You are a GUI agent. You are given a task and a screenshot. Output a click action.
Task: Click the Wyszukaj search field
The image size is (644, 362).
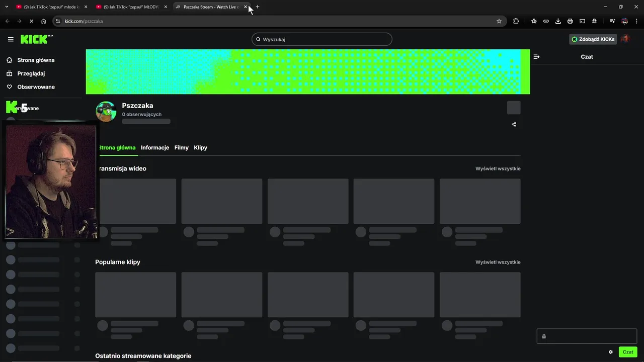tap(322, 39)
